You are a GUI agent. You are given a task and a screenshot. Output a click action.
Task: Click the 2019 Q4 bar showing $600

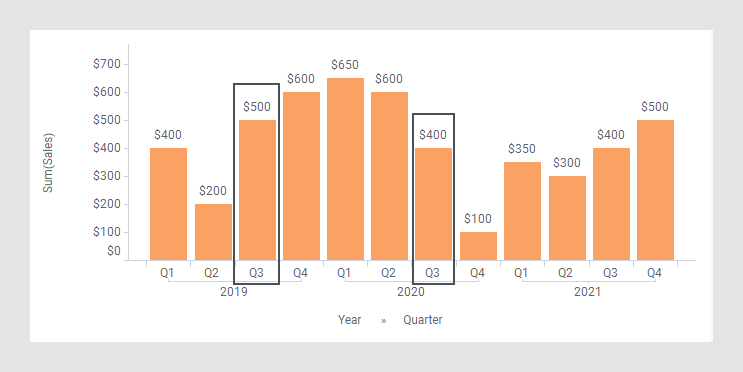(x=301, y=176)
